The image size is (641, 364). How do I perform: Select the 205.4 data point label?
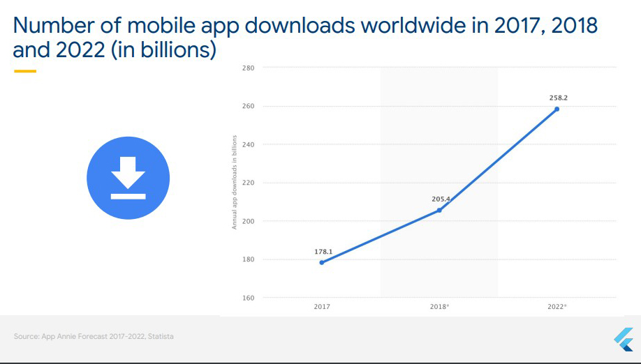point(441,199)
